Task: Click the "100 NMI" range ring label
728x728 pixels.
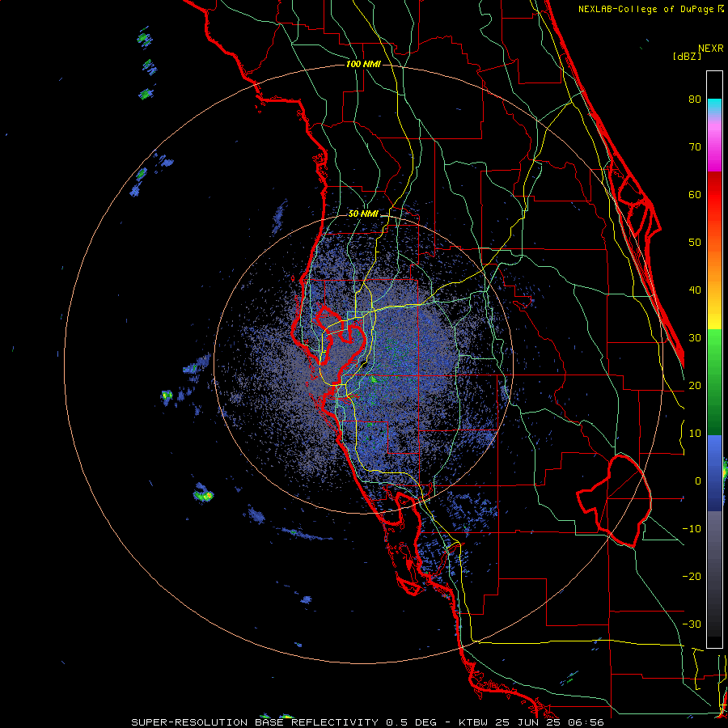Action: click(363, 64)
